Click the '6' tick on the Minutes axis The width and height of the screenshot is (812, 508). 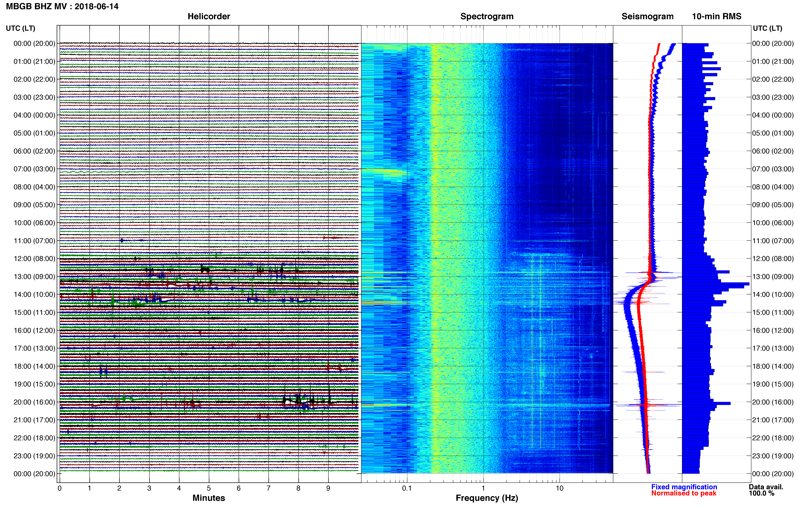point(239,488)
